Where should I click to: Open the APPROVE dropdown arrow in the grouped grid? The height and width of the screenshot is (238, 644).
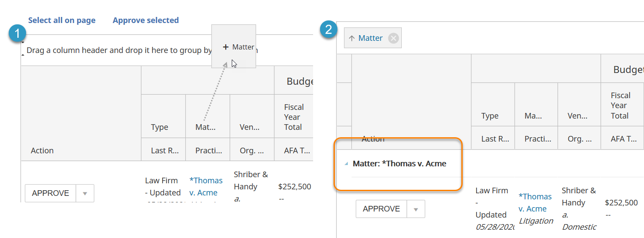416,209
